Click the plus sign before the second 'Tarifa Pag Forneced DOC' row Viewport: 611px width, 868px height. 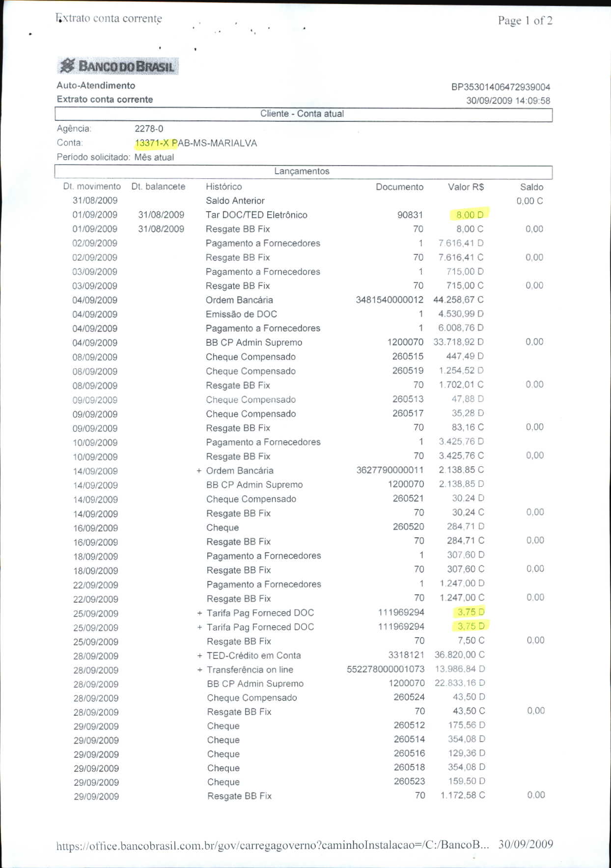(199, 627)
